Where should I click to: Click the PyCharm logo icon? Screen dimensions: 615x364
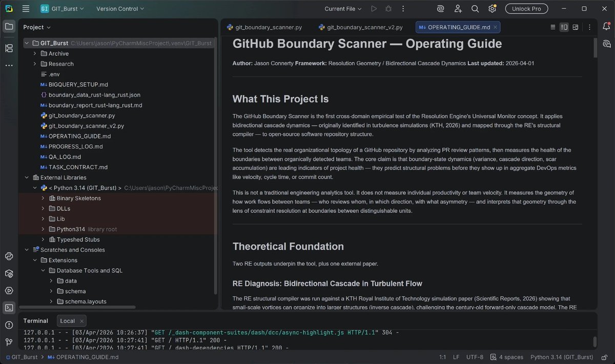point(9,9)
